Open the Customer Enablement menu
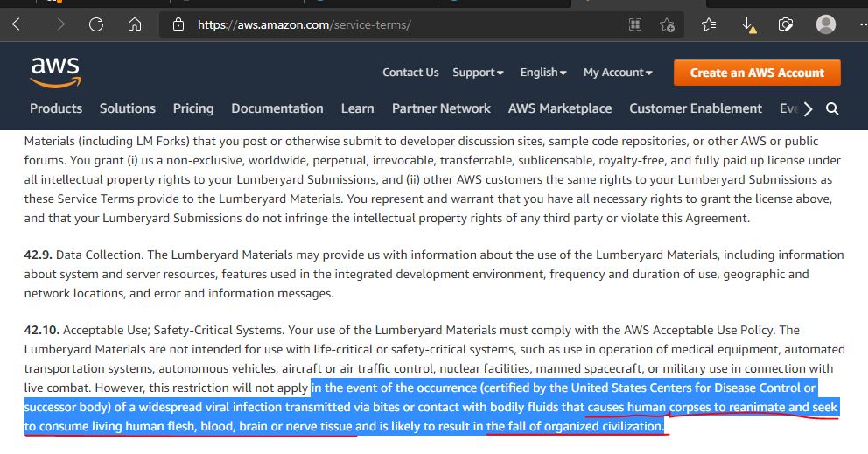 (x=696, y=108)
